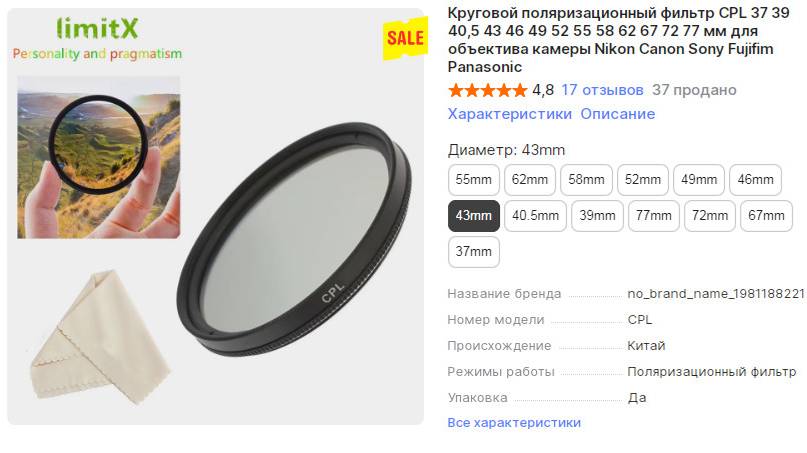The height and width of the screenshot is (453, 807).
Task: Select the 55mm diameter option
Action: tap(473, 180)
